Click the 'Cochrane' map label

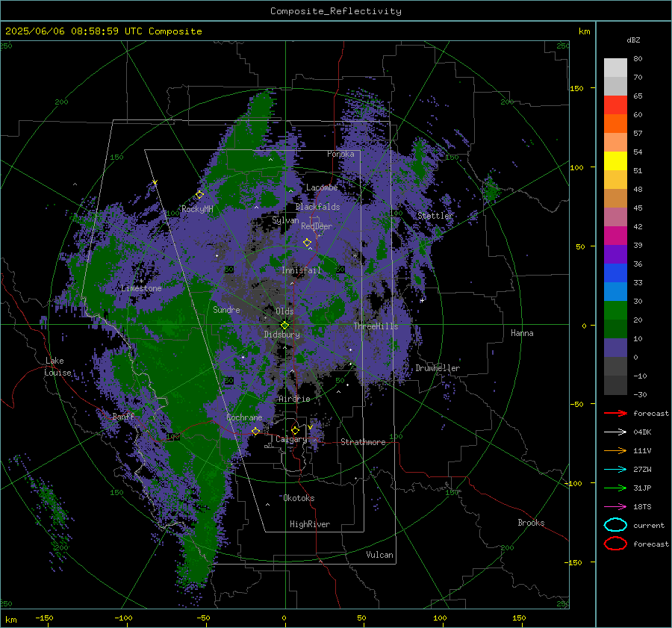tap(244, 417)
